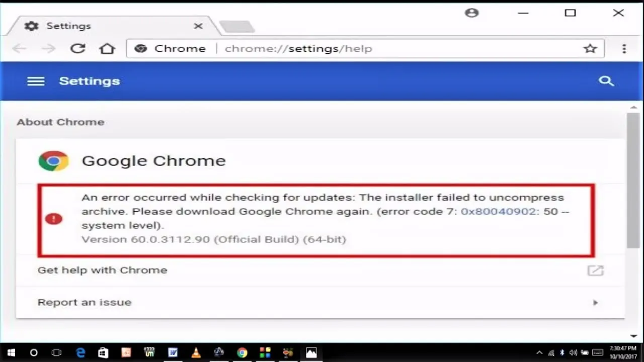Open the Photos app in taskbar

click(x=311, y=353)
